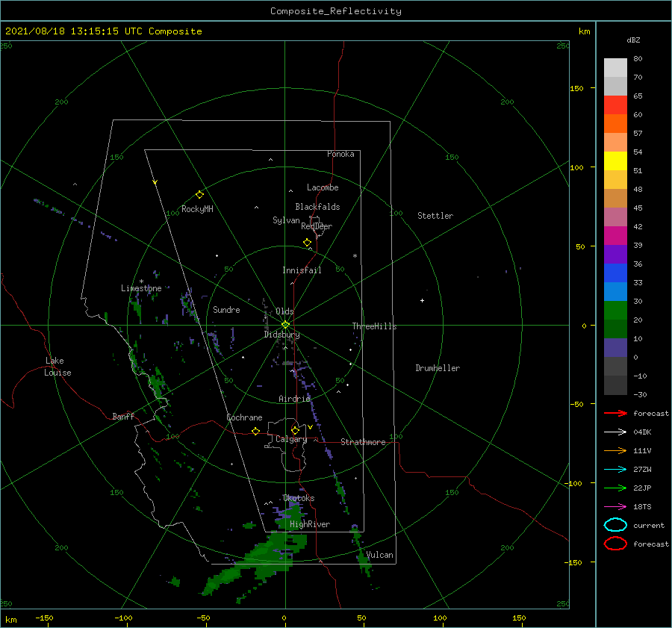
Task: Click the white 04DK arrow legend icon
Action: [615, 432]
